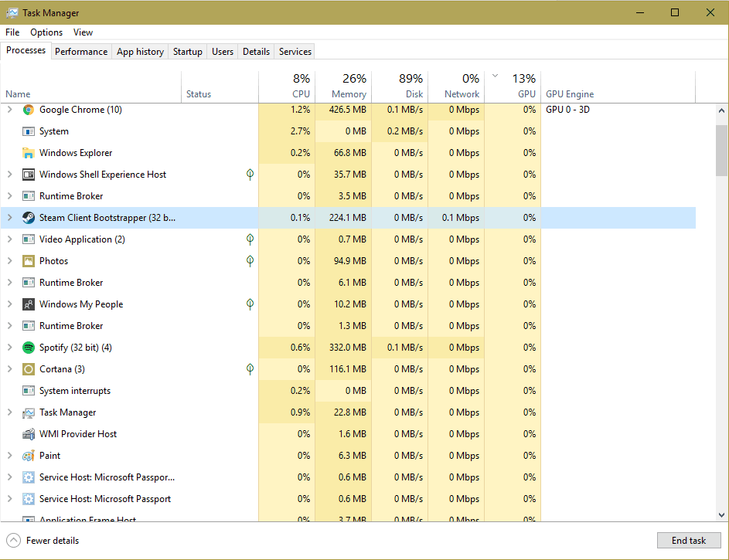Switch to the Users tab
Screen dimensions: 729x560
tap(222, 52)
